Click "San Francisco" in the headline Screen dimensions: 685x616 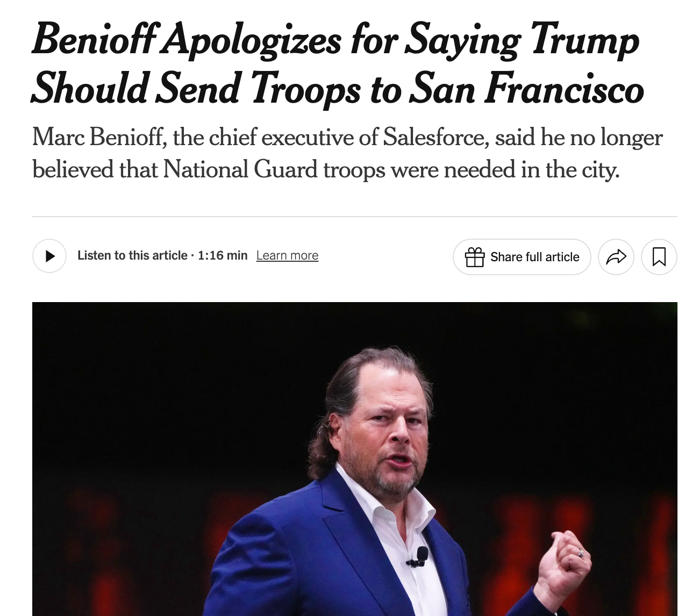click(526, 89)
